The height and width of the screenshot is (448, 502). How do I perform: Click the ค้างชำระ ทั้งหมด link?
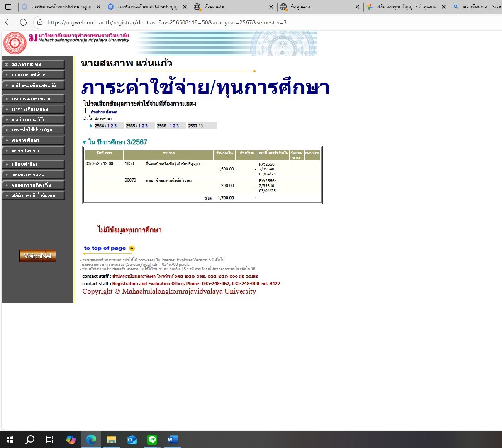[104, 112]
